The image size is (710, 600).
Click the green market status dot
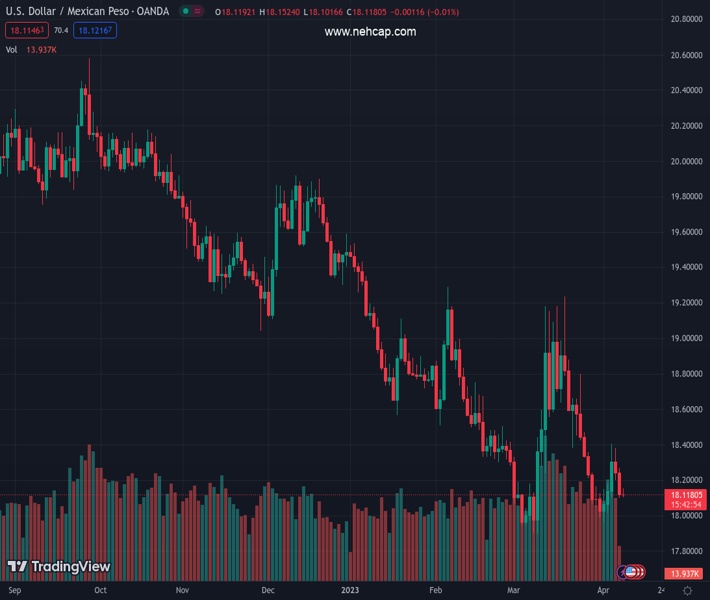point(185,11)
